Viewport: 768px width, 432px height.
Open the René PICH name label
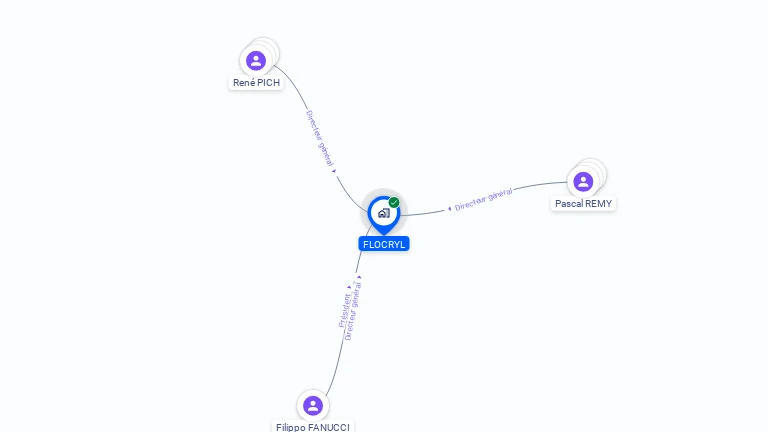pyautogui.click(x=256, y=83)
